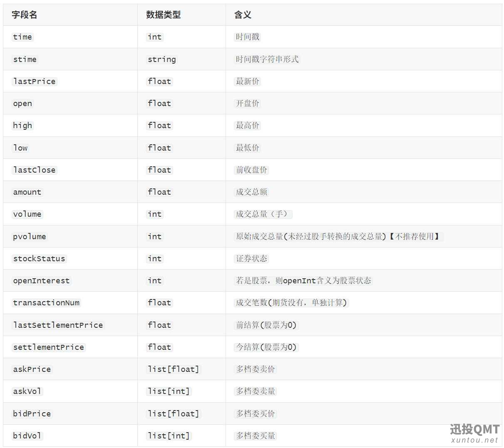The width and height of the screenshot is (504, 448).
Task: Click the 时间戳字符串形式 description
Action: tap(267, 59)
